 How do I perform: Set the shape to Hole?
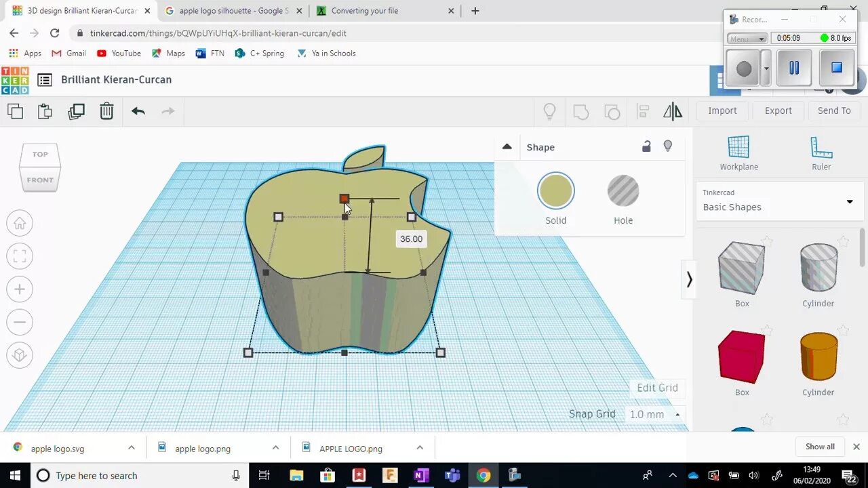click(x=623, y=190)
